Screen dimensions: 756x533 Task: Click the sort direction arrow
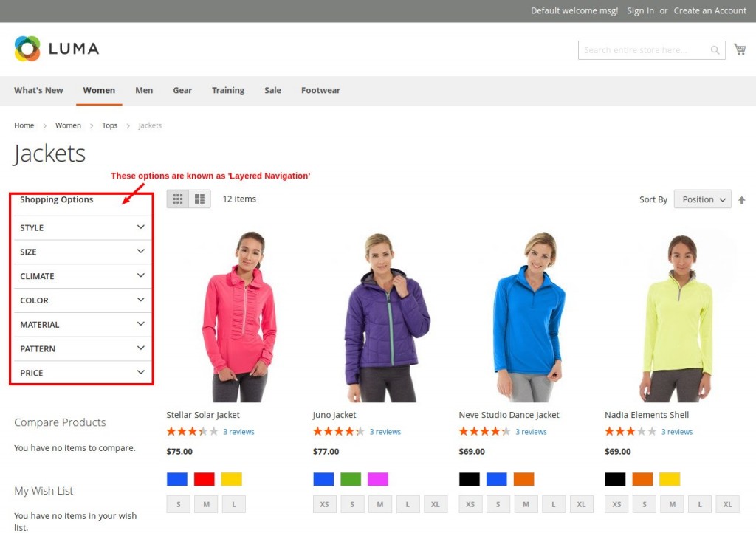coord(741,200)
